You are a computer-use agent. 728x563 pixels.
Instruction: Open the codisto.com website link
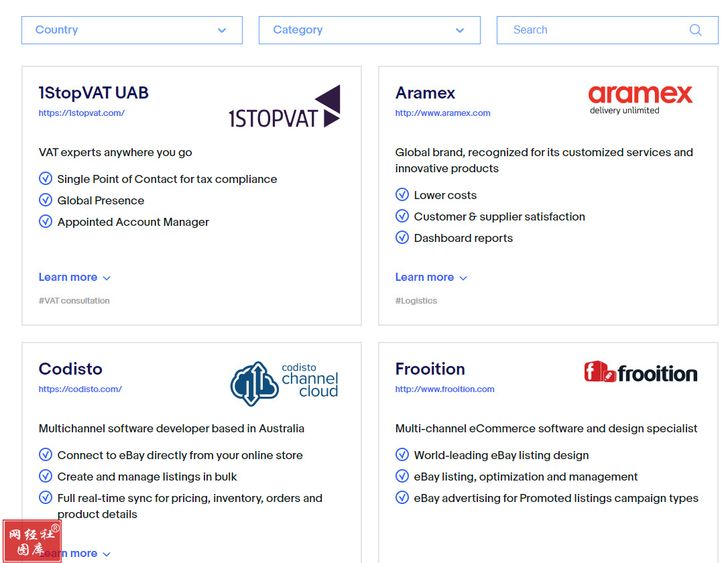click(80, 389)
